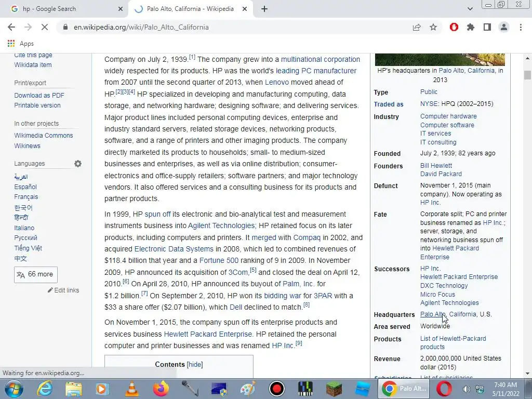Hide the Contents table

coord(195,364)
